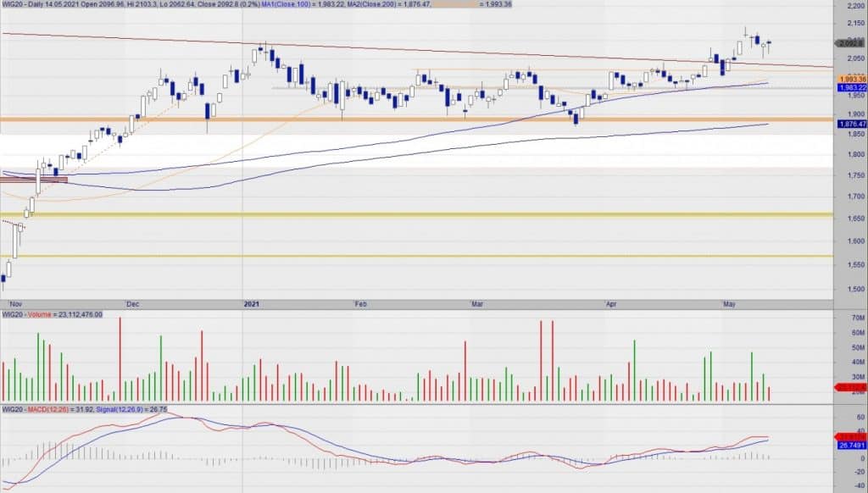Click the 'May' date axis label
The height and width of the screenshot is (493, 868).
point(728,302)
